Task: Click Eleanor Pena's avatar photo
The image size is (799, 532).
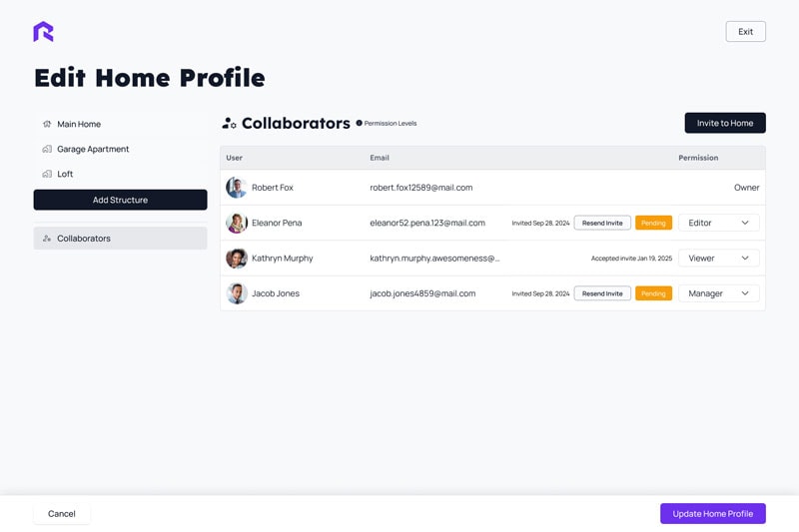Action: [237, 223]
